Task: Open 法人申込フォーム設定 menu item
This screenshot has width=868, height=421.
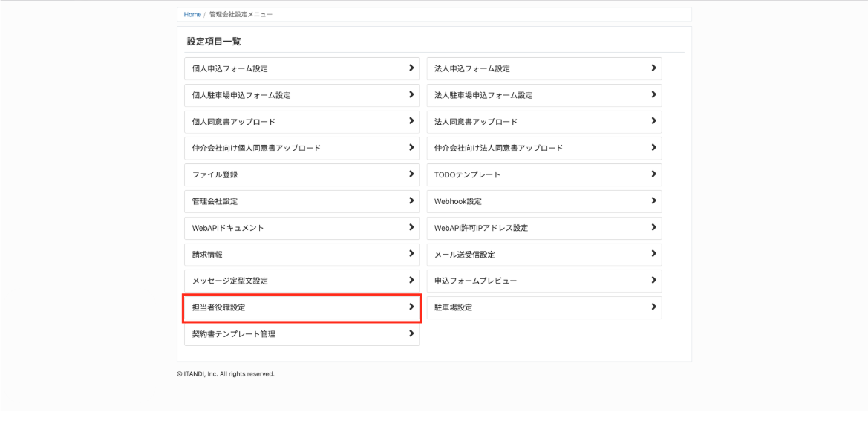Action: pos(544,68)
